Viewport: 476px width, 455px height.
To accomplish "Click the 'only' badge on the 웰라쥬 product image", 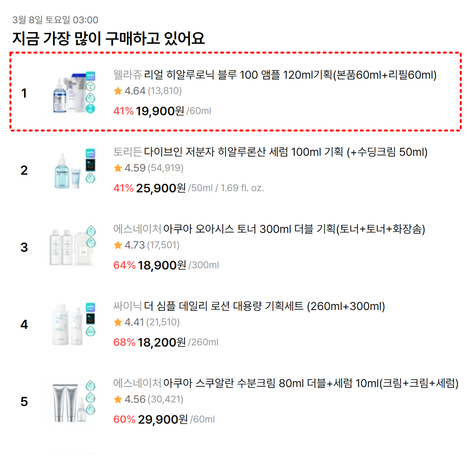I will click(x=90, y=76).
